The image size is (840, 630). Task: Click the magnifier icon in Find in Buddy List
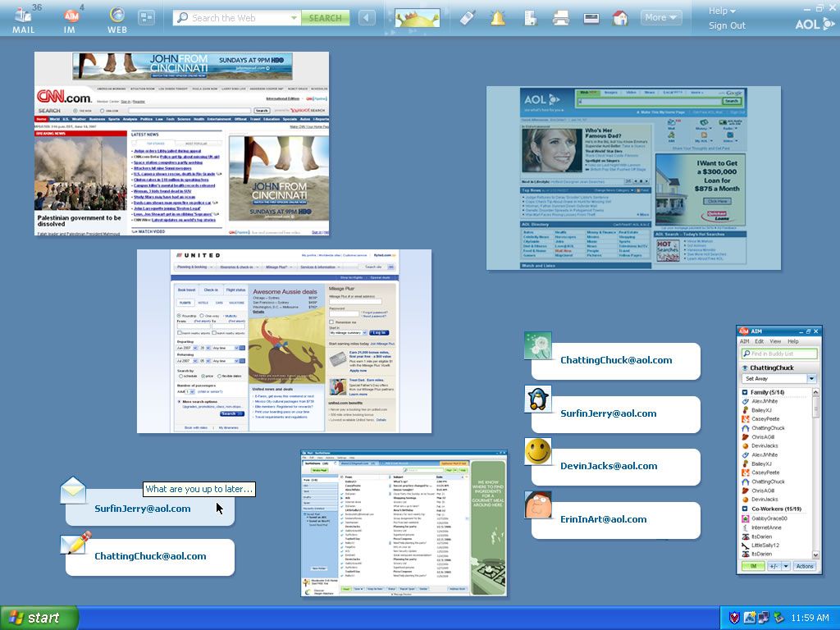coord(747,353)
